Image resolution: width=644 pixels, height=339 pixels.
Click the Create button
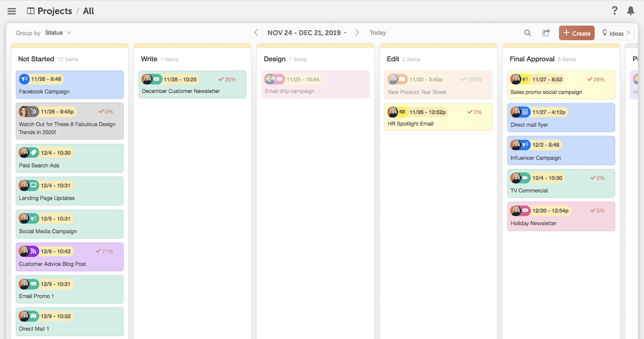click(x=577, y=33)
